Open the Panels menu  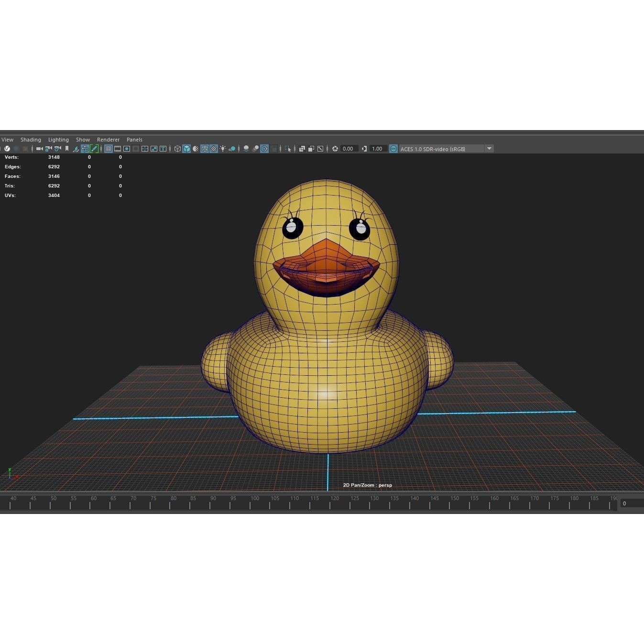pos(134,140)
